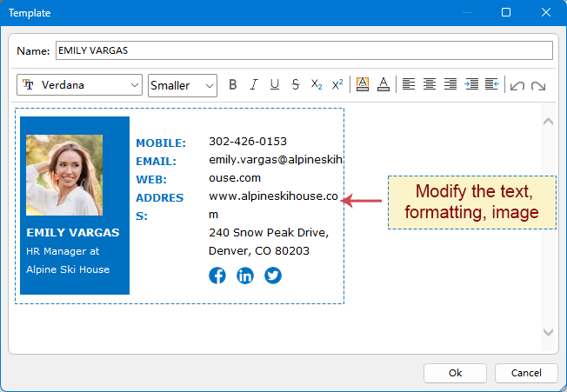
Task: Toggle underline formatting
Action: click(275, 84)
